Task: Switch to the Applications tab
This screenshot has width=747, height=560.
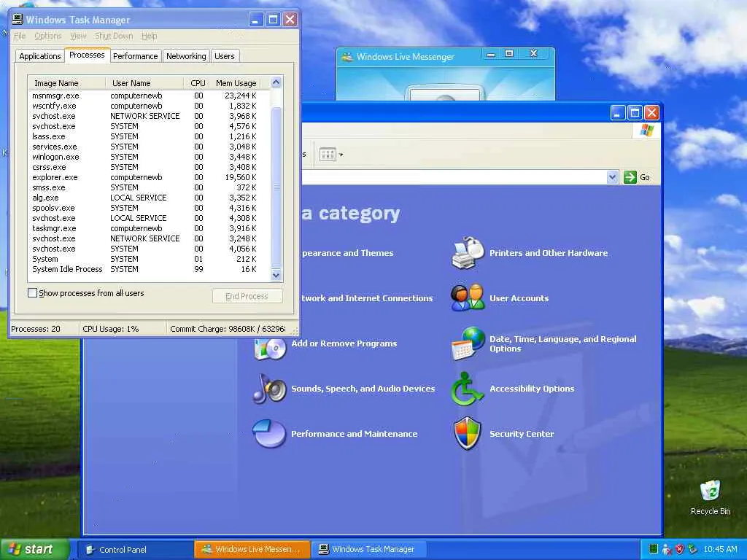Action: click(40, 56)
